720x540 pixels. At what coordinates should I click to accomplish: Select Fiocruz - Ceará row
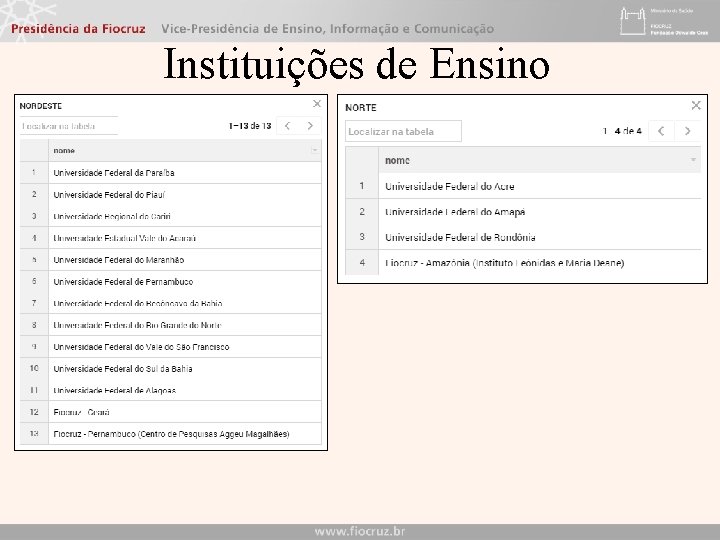click(x=171, y=412)
